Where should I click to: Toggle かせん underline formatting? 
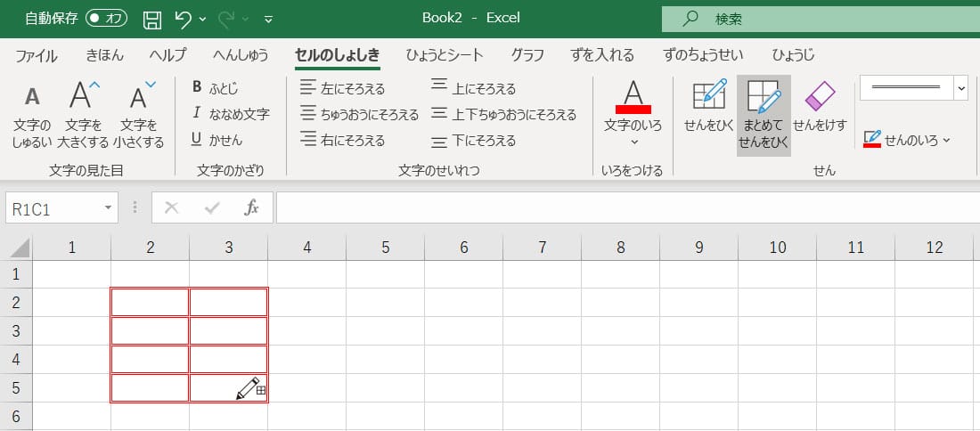216,141
